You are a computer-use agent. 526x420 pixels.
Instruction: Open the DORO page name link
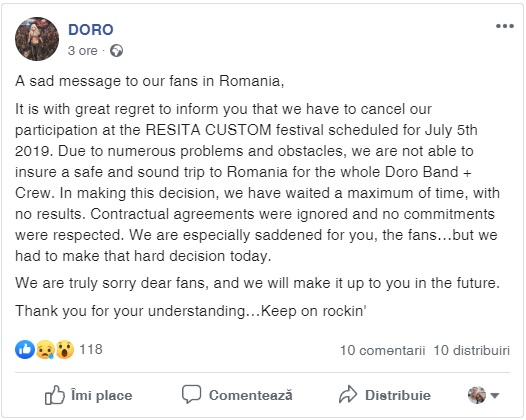tap(91, 30)
